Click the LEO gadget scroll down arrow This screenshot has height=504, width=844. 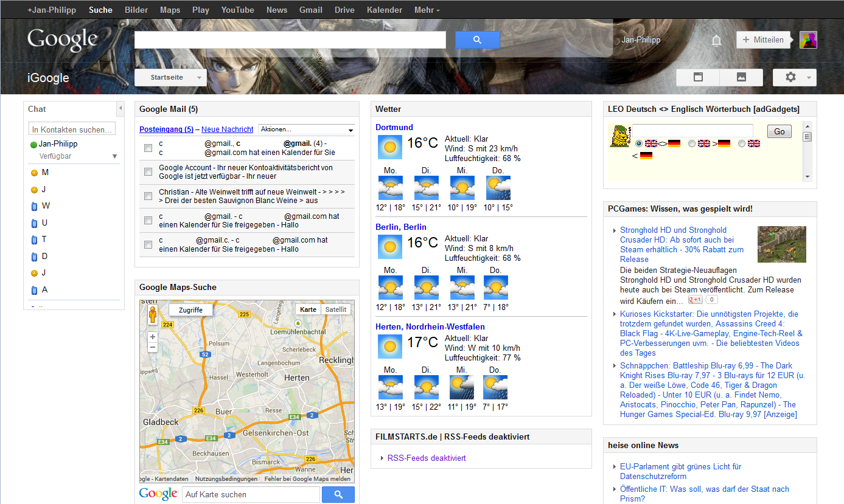tap(808, 177)
